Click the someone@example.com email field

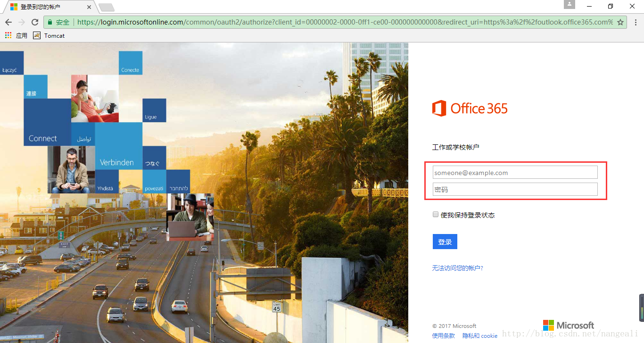coord(515,172)
